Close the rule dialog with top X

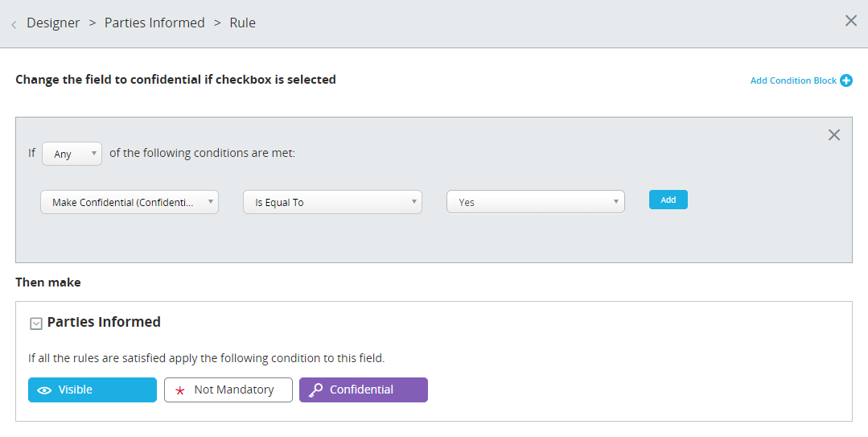click(851, 21)
